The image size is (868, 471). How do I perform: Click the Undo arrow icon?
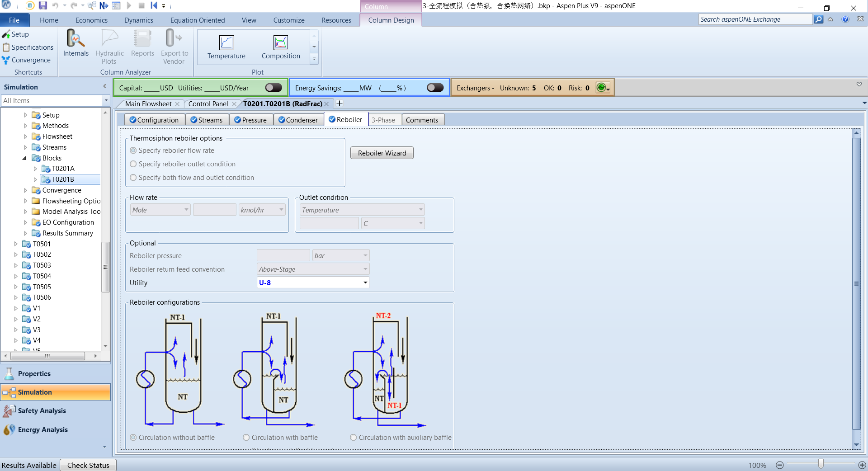pyautogui.click(x=56, y=5)
